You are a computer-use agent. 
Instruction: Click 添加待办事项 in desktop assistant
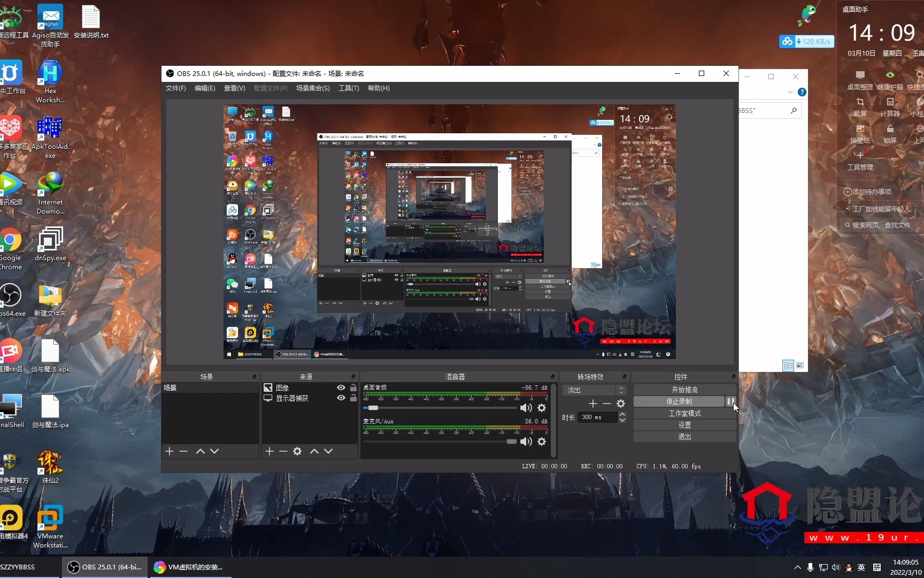pyautogui.click(x=867, y=192)
